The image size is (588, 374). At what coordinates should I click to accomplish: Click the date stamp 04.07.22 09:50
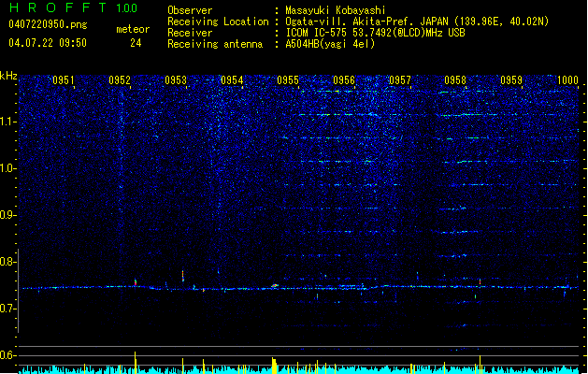[48, 43]
